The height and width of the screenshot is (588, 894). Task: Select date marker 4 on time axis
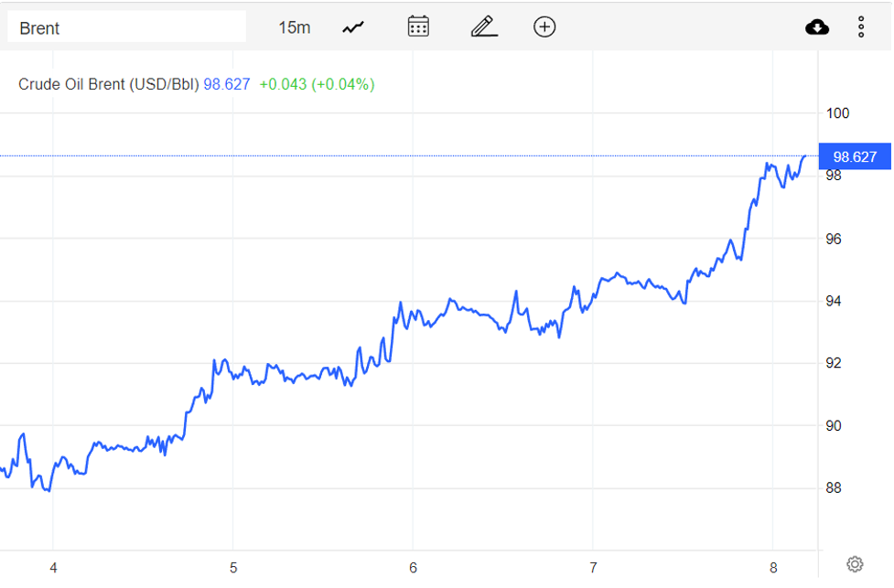53,567
